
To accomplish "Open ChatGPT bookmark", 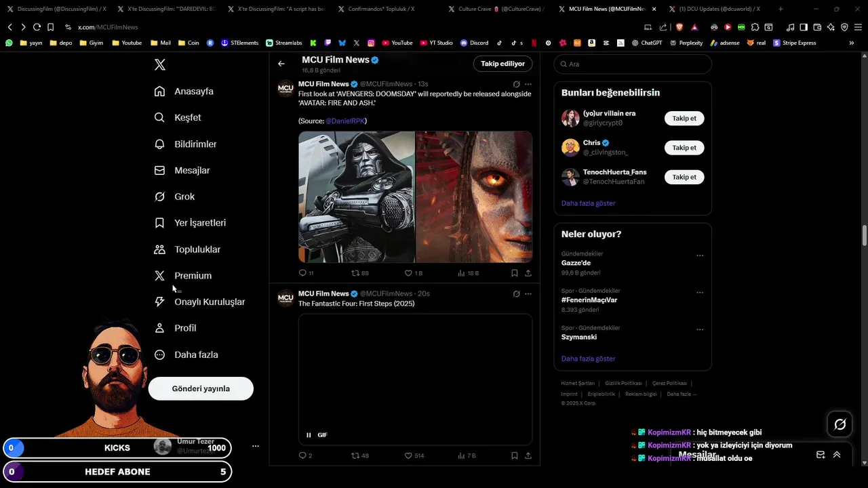I will (x=647, y=43).
